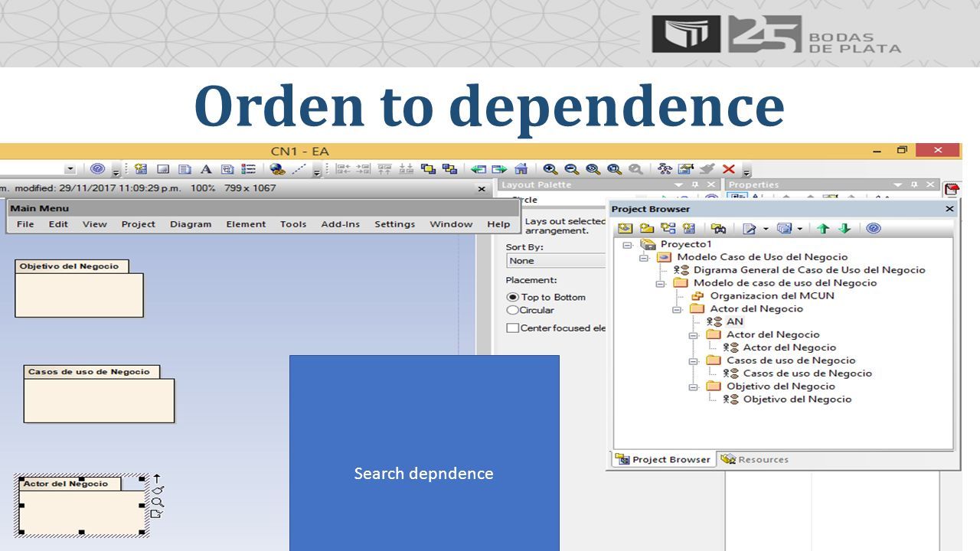Click the binoculars find icon in Project Browser
This screenshot has width=980, height=551.
point(718,228)
